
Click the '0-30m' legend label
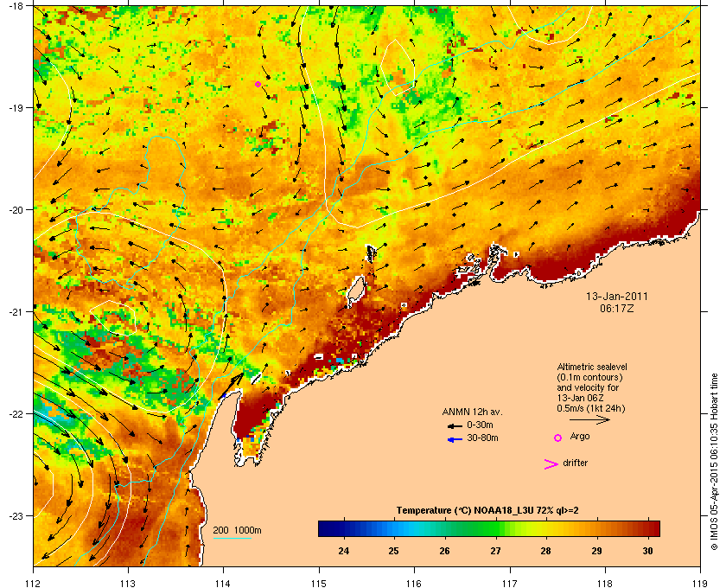click(480, 425)
